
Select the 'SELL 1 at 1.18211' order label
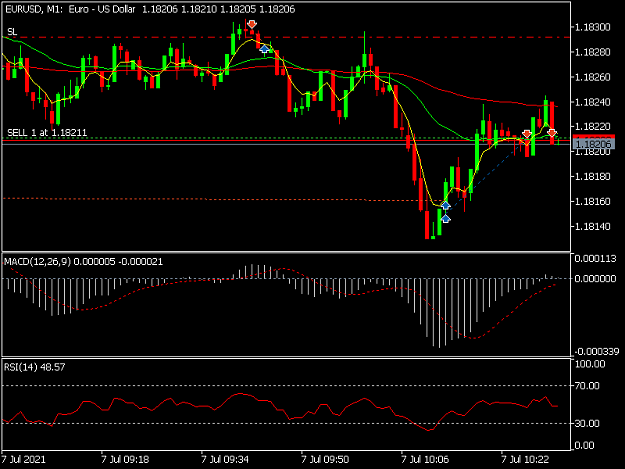click(x=47, y=132)
